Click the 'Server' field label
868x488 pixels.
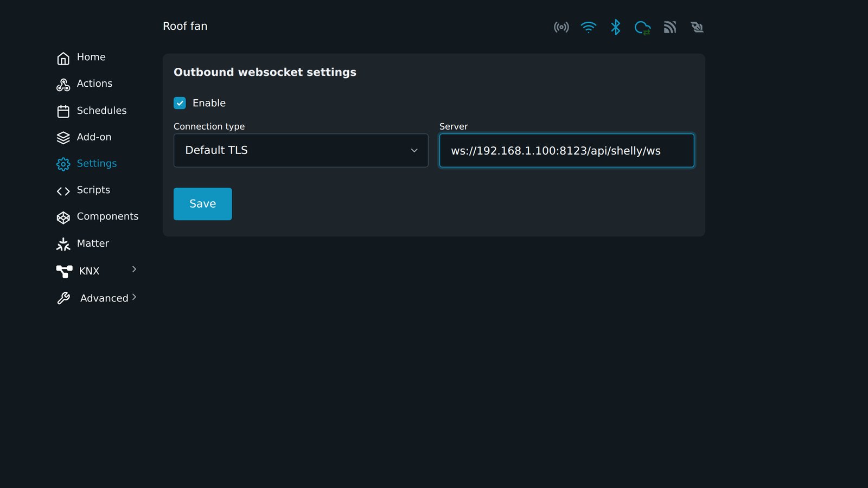click(x=454, y=126)
